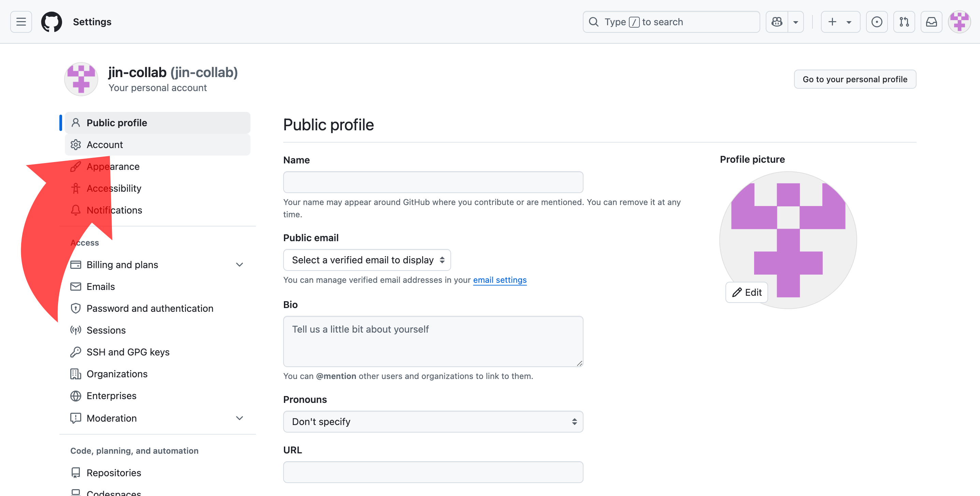This screenshot has height=496, width=980.
Task: Open the notifications inbox icon
Action: pos(931,22)
